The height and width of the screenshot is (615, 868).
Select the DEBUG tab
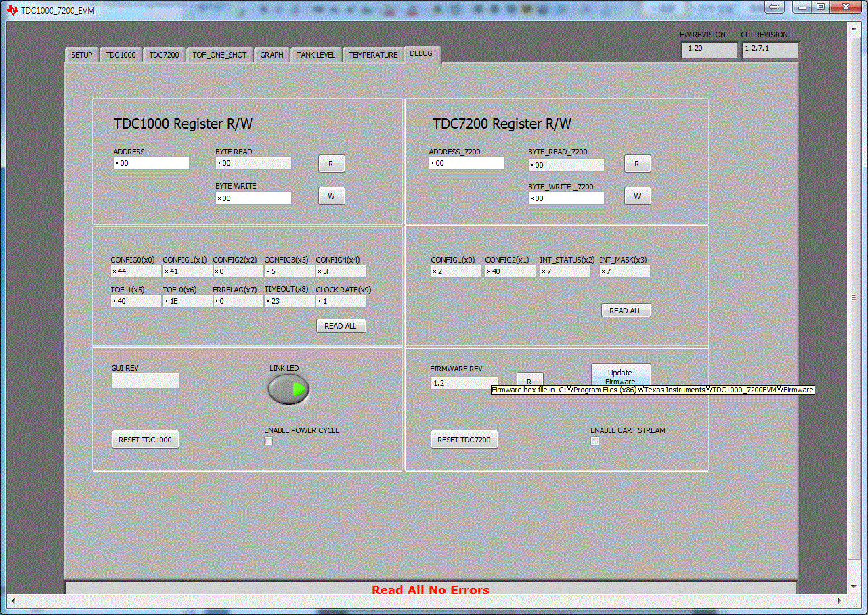pos(421,54)
